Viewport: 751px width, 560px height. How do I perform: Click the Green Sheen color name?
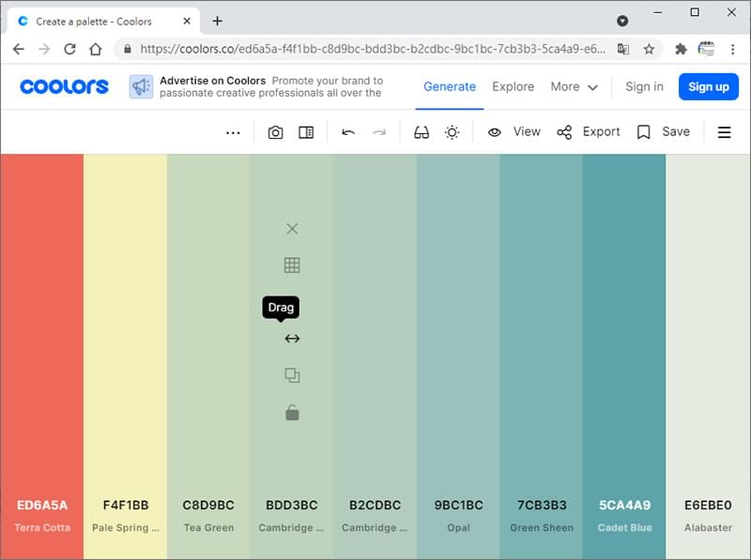(542, 527)
